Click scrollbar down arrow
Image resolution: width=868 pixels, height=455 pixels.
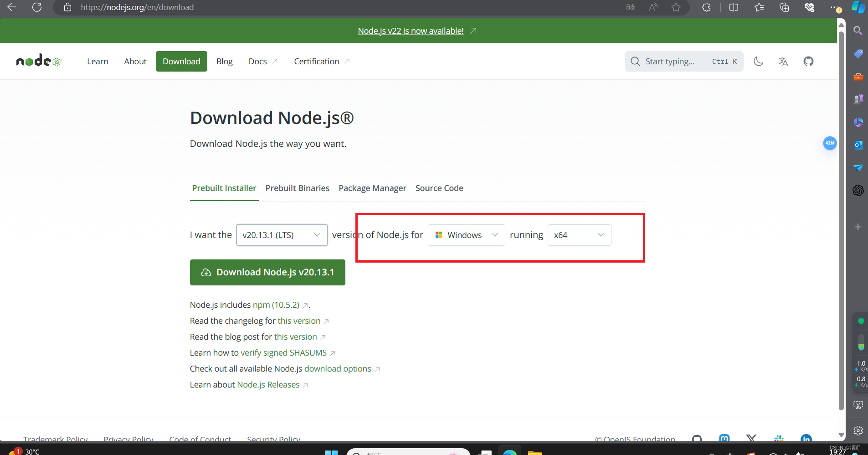pos(841,435)
